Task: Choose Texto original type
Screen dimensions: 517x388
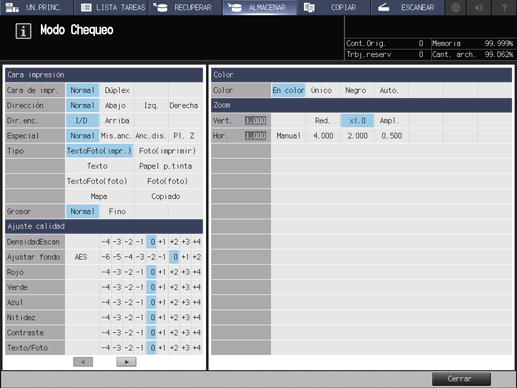Action: [x=99, y=166]
